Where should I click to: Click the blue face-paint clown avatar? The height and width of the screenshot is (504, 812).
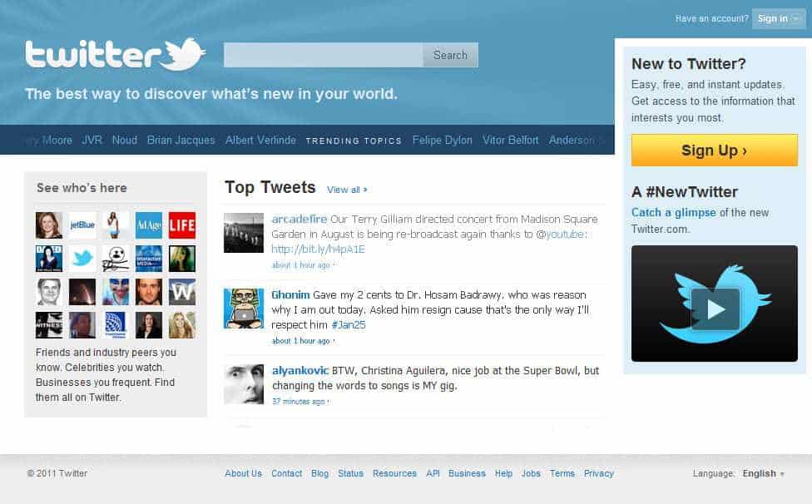coord(116,292)
